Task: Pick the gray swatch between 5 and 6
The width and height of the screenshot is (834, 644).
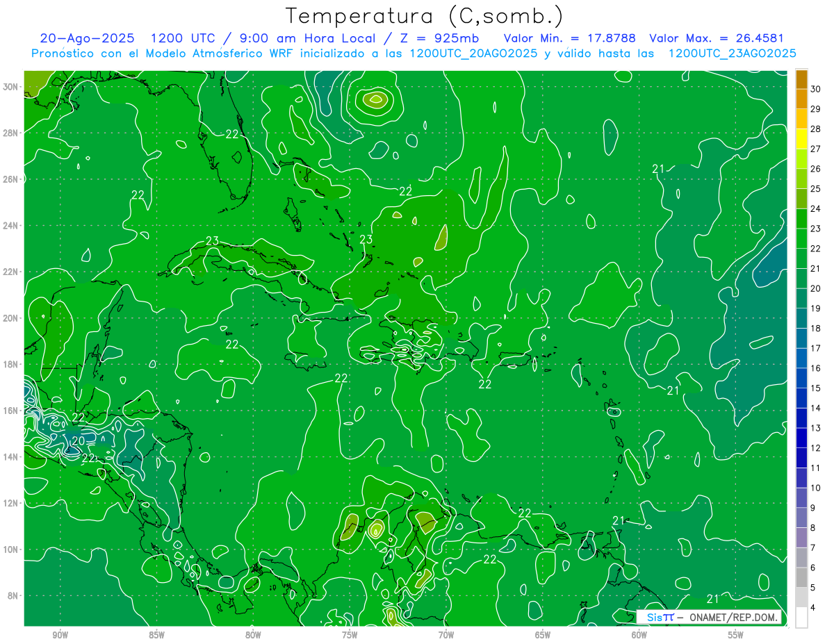Action: [x=801, y=577]
